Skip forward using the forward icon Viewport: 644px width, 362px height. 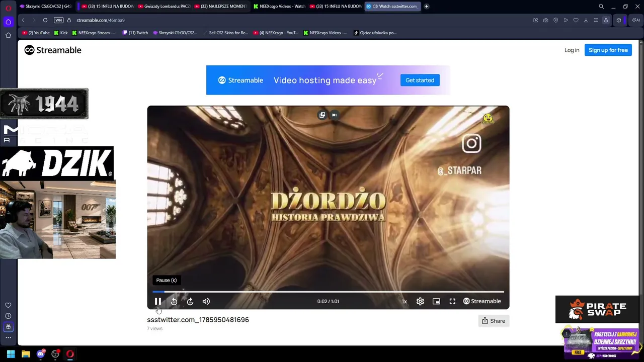pyautogui.click(x=190, y=301)
